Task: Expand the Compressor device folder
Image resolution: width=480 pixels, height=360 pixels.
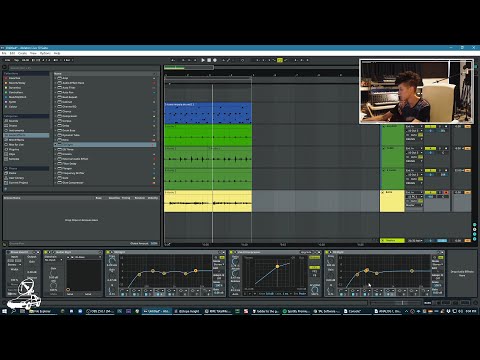Action: click(x=55, y=116)
